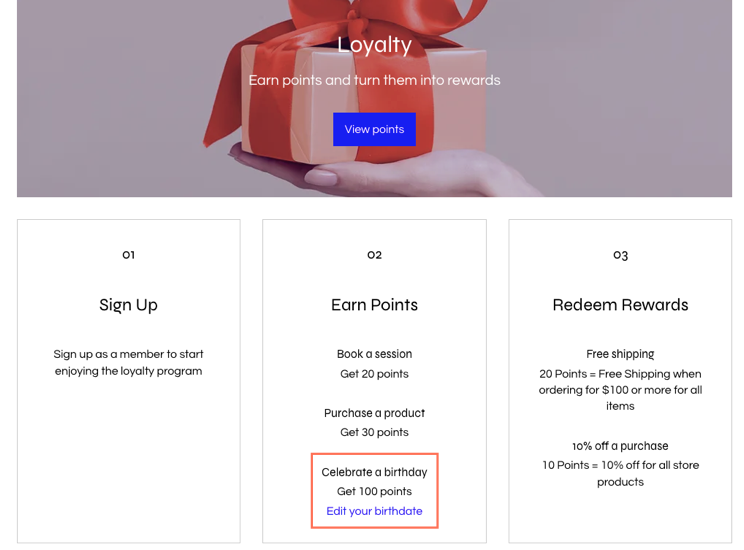Select the Earn points and rewards subtitle
The height and width of the screenshot is (550, 744).
374,80
